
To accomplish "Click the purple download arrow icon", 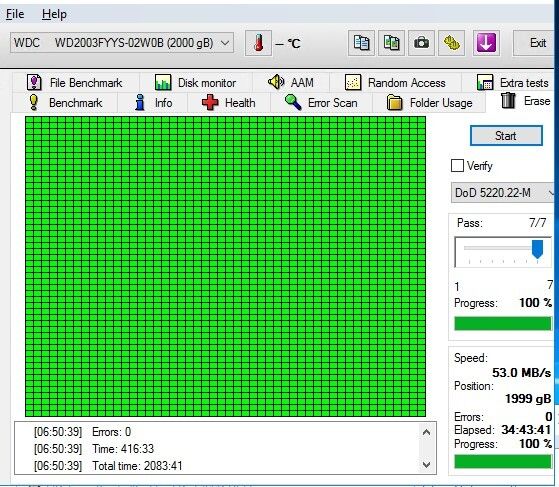I will point(486,43).
